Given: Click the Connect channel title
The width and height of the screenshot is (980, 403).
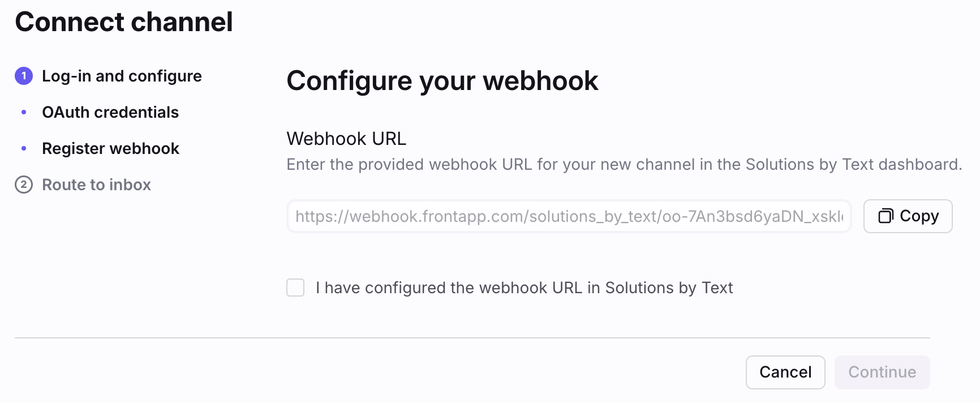Looking at the screenshot, I should (124, 22).
